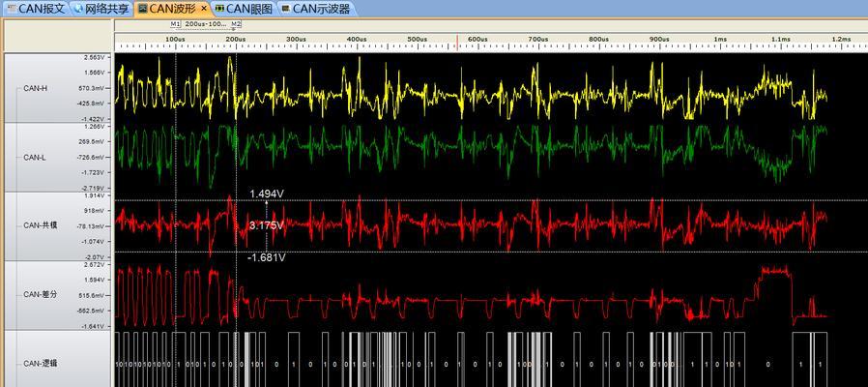The image size is (868, 387).
Task: Select the CAN-差分 channel label
Action: pyautogui.click(x=39, y=294)
